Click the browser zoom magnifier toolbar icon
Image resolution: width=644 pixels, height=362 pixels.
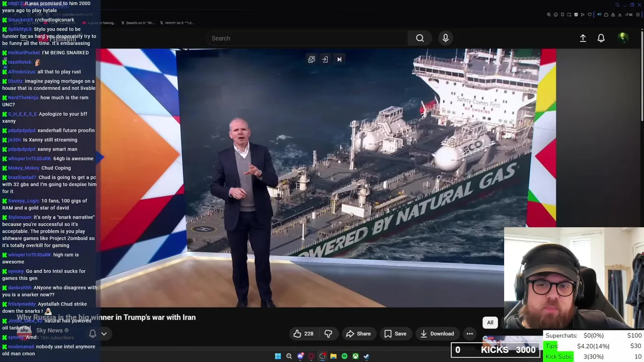click(x=549, y=15)
